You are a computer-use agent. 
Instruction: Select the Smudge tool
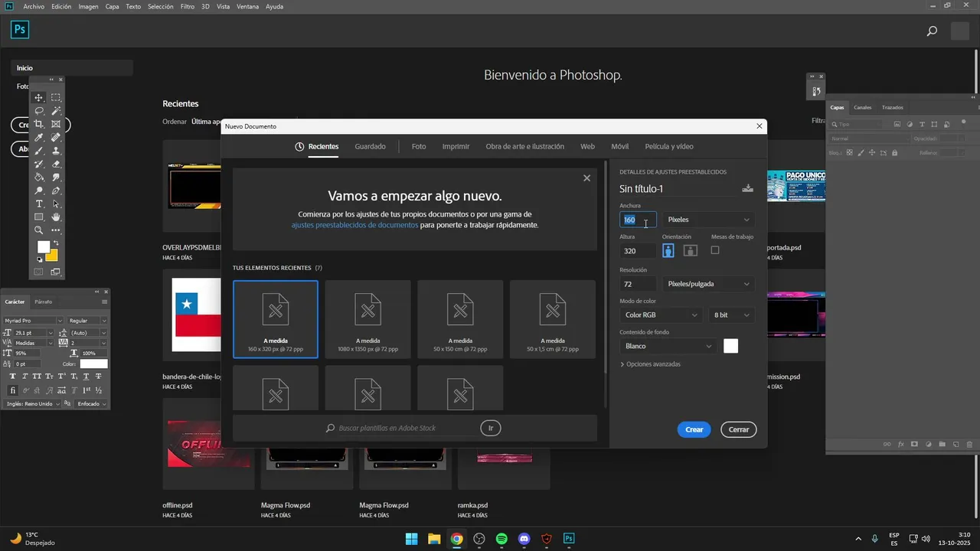pyautogui.click(x=56, y=178)
